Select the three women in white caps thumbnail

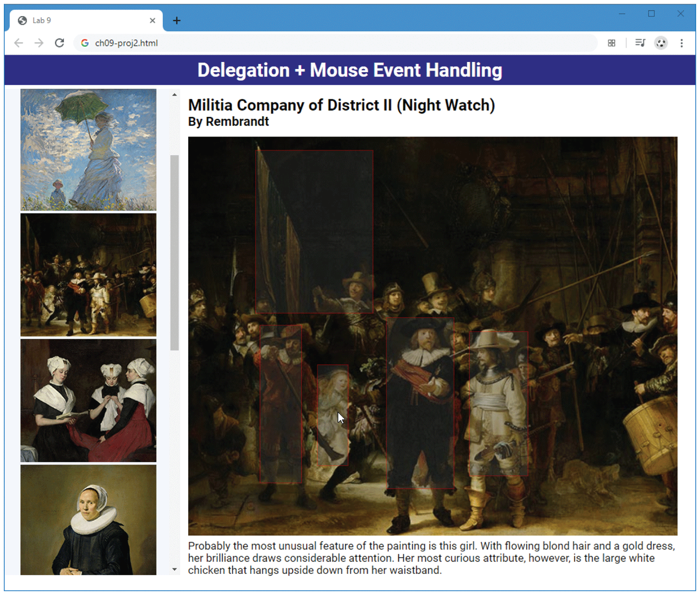(88, 400)
